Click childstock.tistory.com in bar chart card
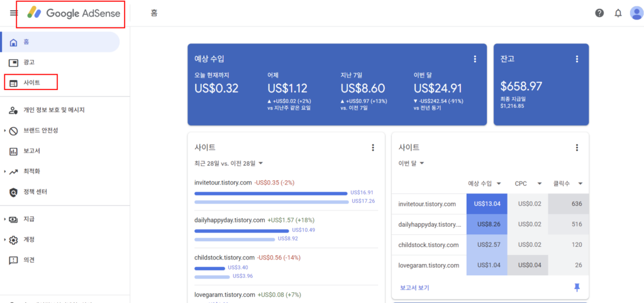 pyautogui.click(x=225, y=258)
